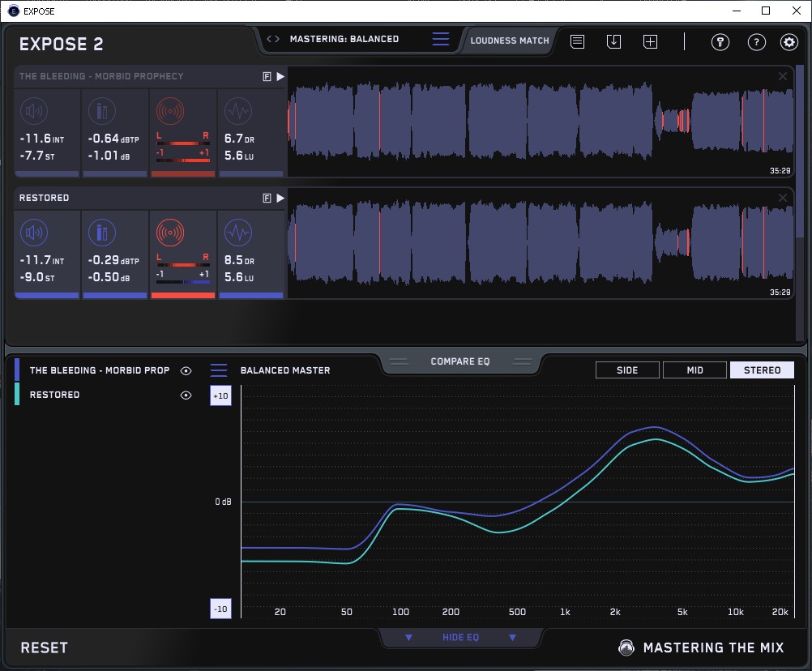Select the Mid EQ view

pos(694,370)
